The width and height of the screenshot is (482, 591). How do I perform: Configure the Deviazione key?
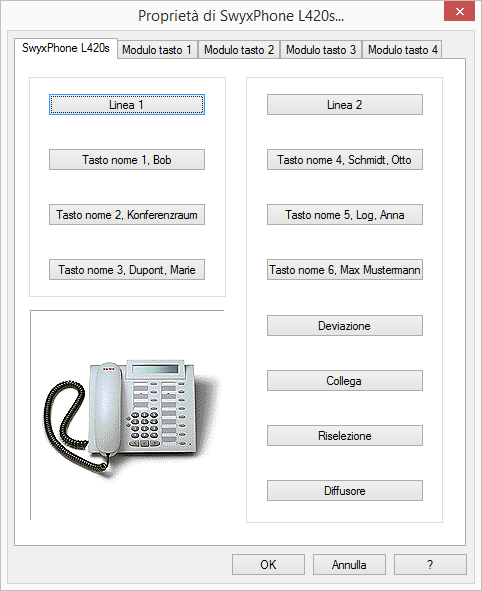[x=345, y=325]
